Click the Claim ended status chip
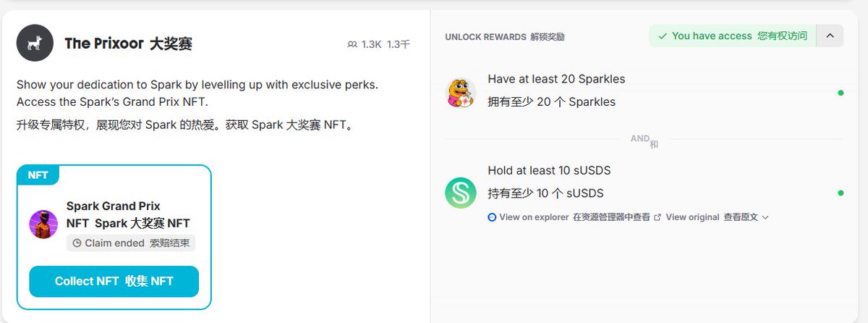The height and width of the screenshot is (323, 868). [131, 243]
